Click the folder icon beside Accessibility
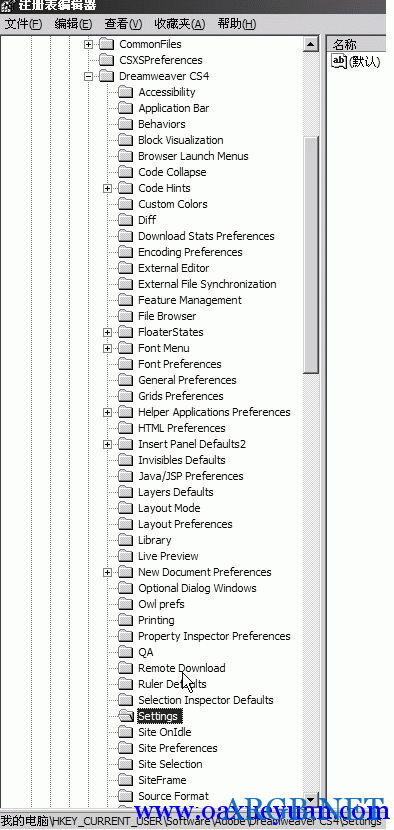 pos(126,92)
